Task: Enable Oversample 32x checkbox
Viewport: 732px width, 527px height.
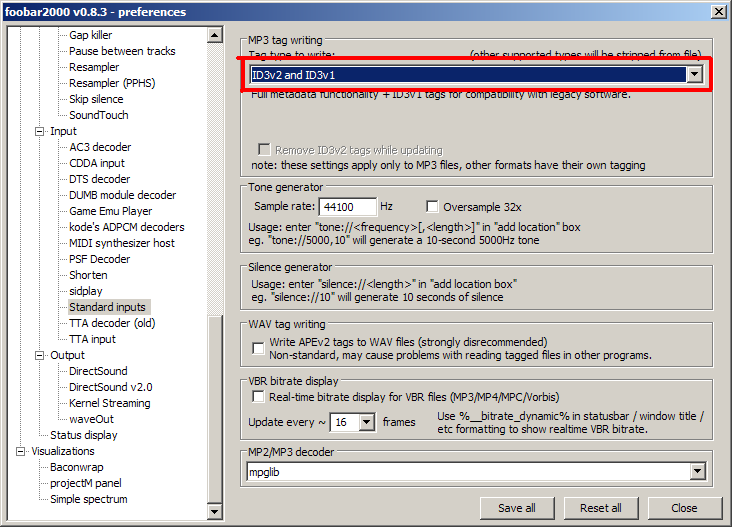Action: click(x=432, y=207)
